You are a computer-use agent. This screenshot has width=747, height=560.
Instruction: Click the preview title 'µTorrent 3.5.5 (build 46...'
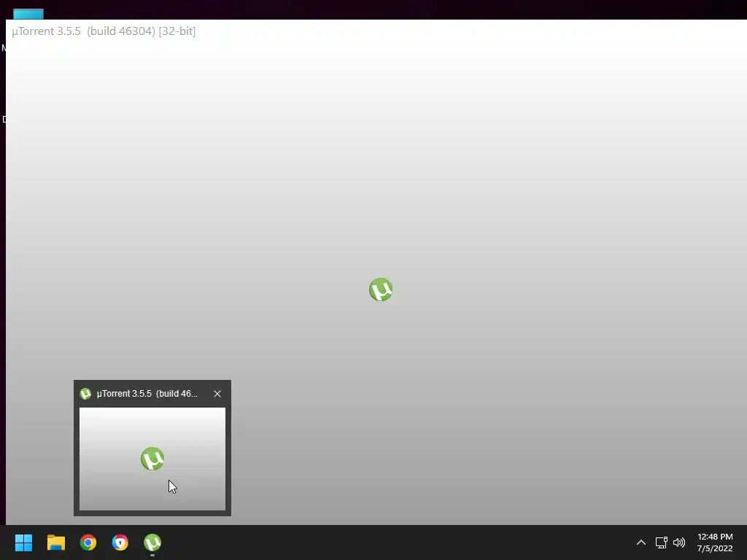coord(147,394)
